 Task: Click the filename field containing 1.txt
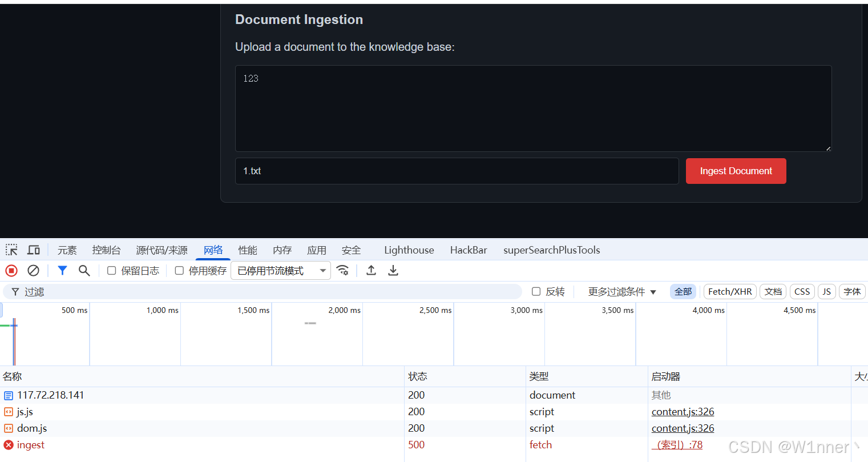[457, 171]
